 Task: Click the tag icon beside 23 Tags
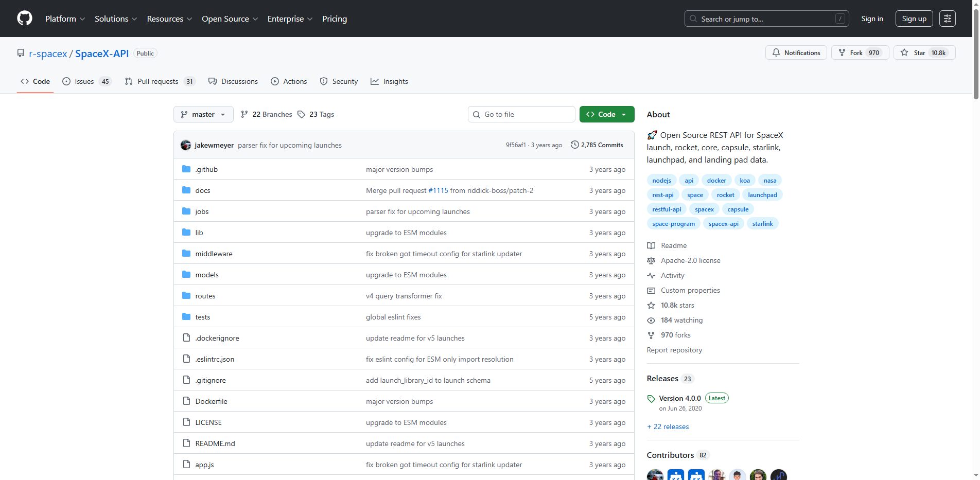point(301,114)
